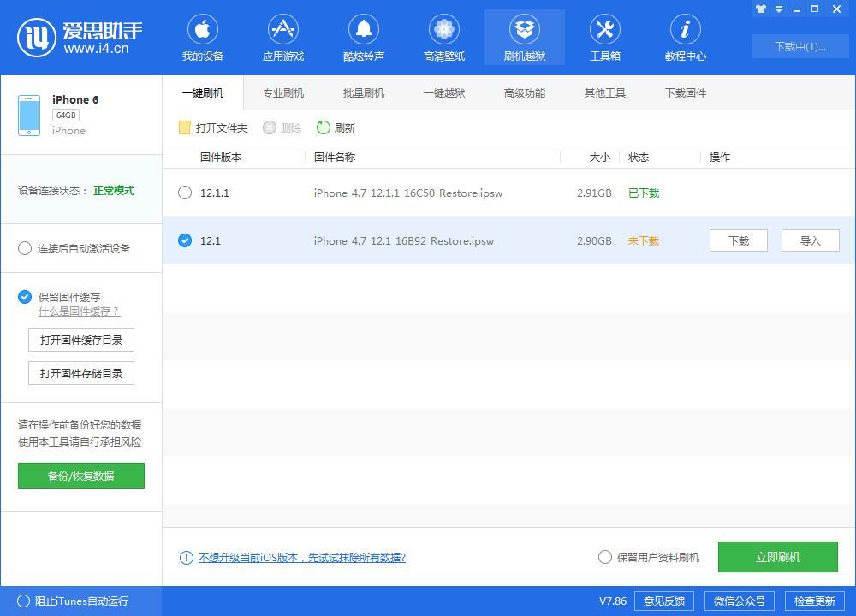Click 已下载 status text

point(644,192)
